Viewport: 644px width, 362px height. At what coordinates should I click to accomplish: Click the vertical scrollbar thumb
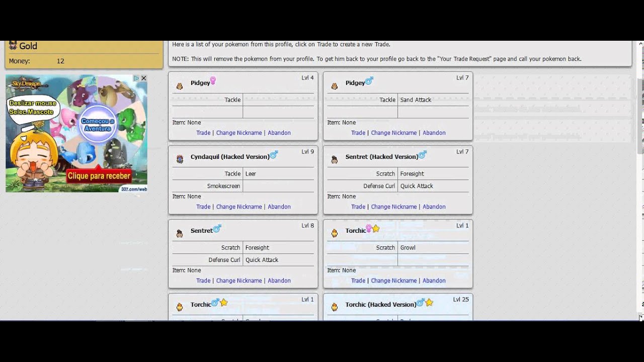(640, 116)
